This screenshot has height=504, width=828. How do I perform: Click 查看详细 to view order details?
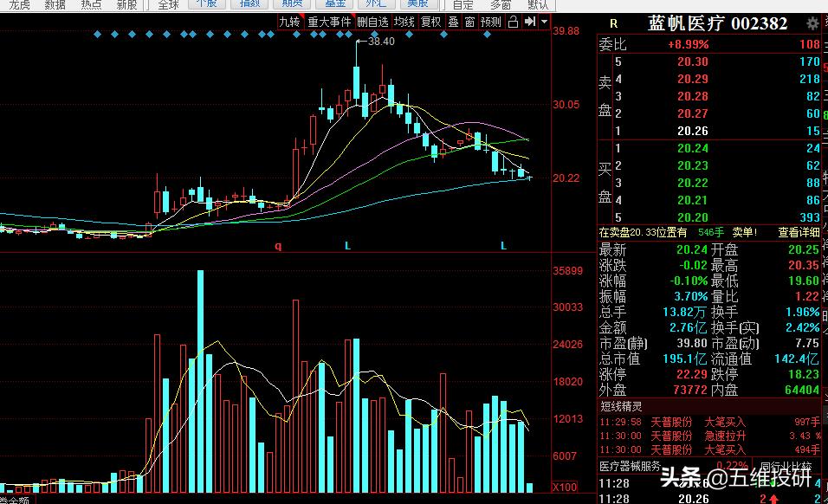coord(799,232)
